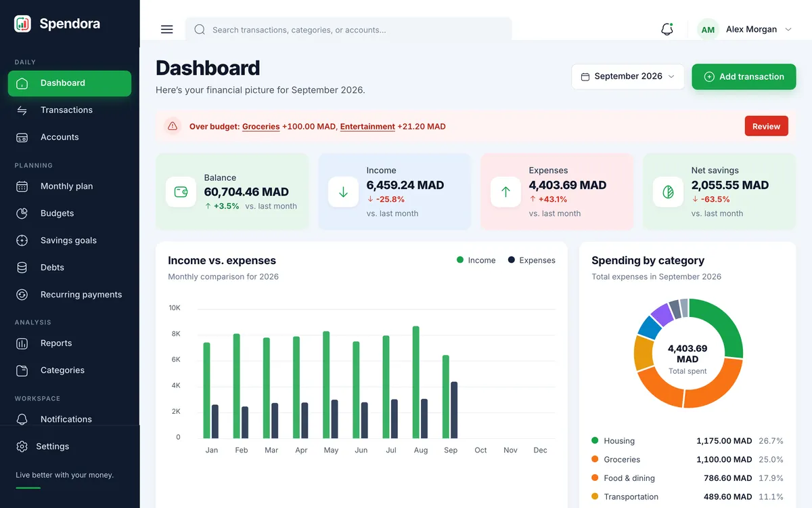Click the Alex Morgan name

point(751,30)
